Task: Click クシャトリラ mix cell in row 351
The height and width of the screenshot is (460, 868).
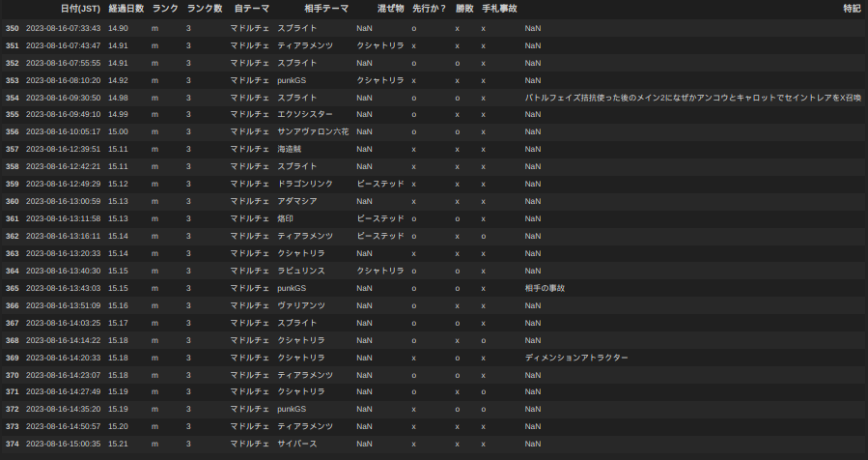Action: [380, 45]
